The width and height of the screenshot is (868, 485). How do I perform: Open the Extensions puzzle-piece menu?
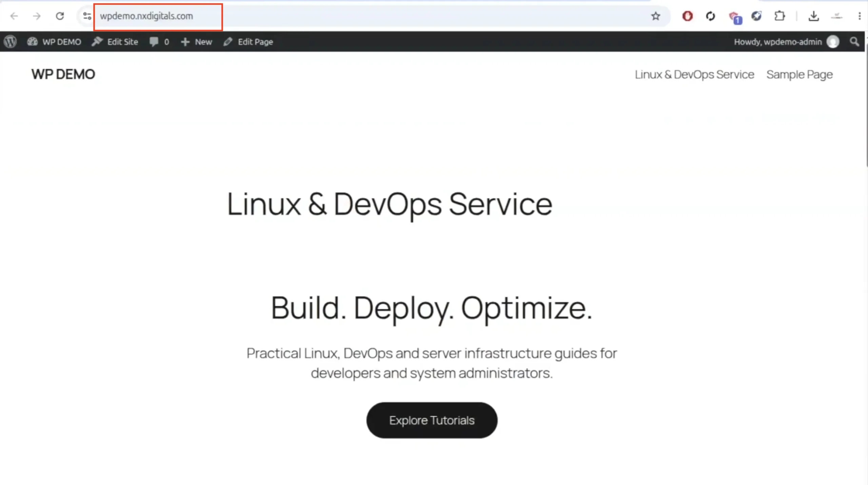point(780,16)
